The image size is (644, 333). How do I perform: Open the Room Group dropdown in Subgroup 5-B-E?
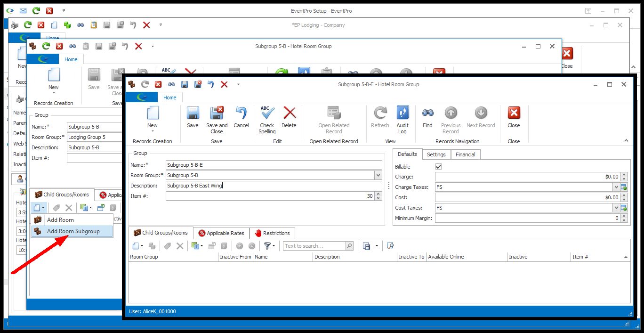point(378,175)
